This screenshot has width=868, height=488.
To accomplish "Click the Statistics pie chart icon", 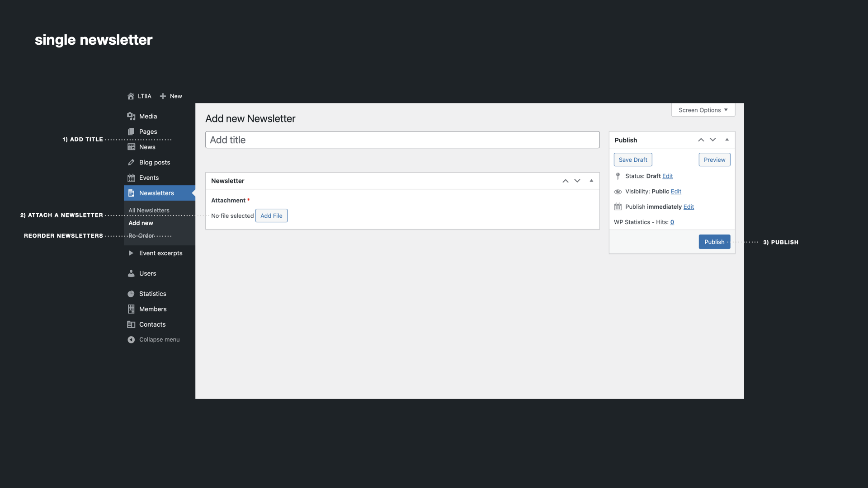I will coord(131,294).
